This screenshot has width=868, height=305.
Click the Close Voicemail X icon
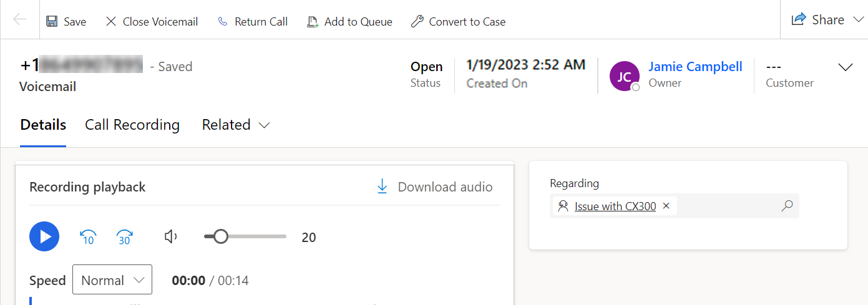[x=111, y=21]
